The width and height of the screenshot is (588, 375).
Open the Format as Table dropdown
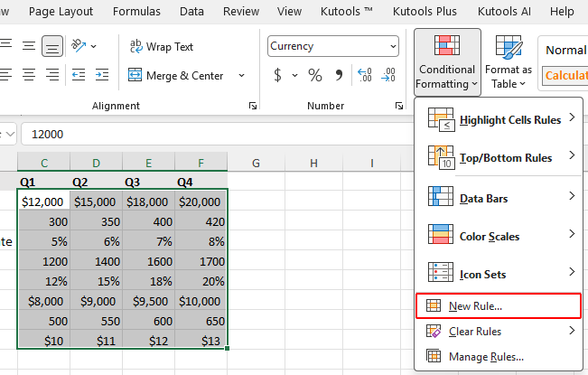click(x=508, y=60)
